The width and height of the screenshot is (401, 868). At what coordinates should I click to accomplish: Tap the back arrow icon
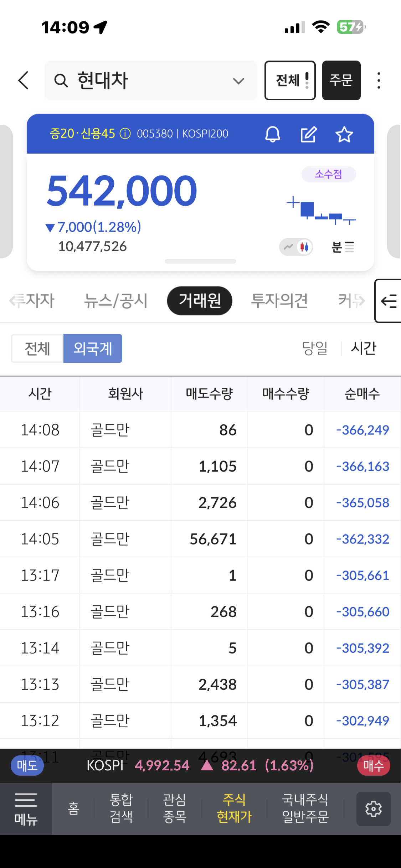pyautogui.click(x=24, y=80)
